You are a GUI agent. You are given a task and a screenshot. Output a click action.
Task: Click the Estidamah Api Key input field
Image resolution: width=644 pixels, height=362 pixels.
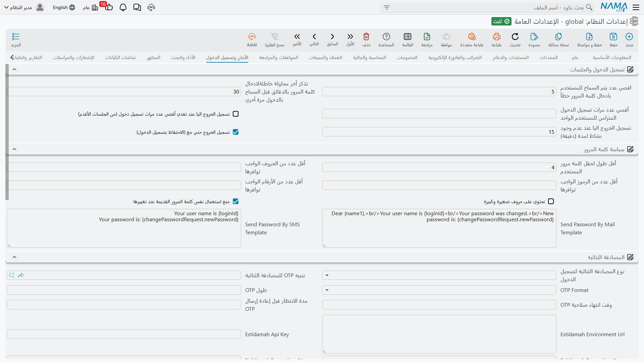[124, 334]
